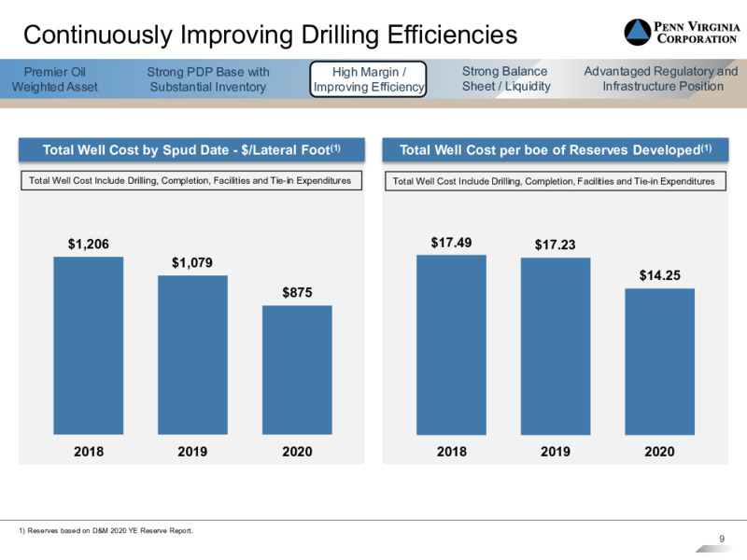Screen dimensions: 747x560
Task: Click the left chart's Total Well Cost note
Action: pos(191,180)
